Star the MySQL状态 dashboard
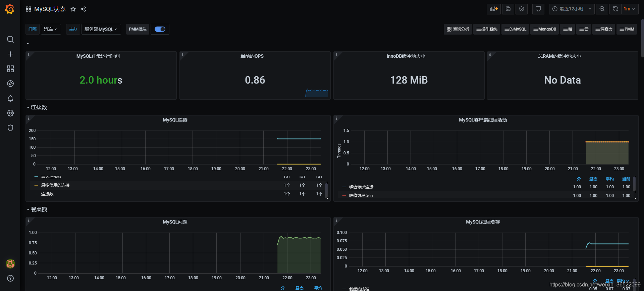This screenshot has width=644, height=291. click(x=73, y=9)
